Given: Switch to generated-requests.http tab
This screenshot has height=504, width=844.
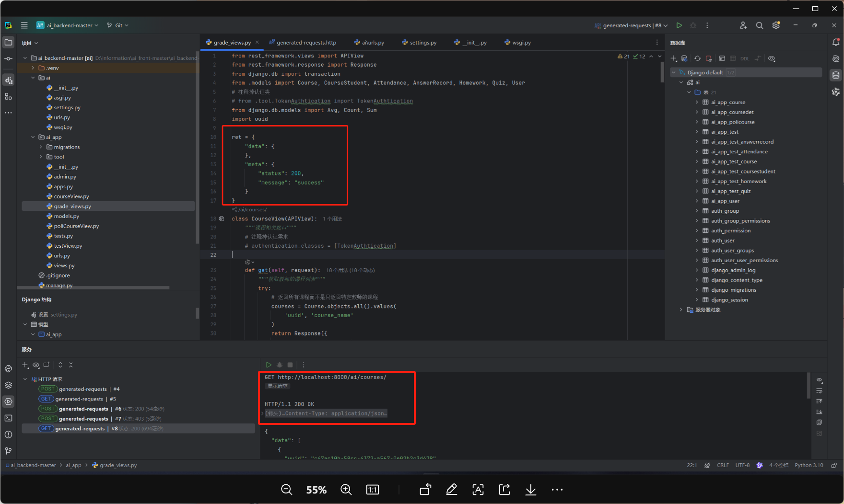Looking at the screenshot, I should [303, 43].
